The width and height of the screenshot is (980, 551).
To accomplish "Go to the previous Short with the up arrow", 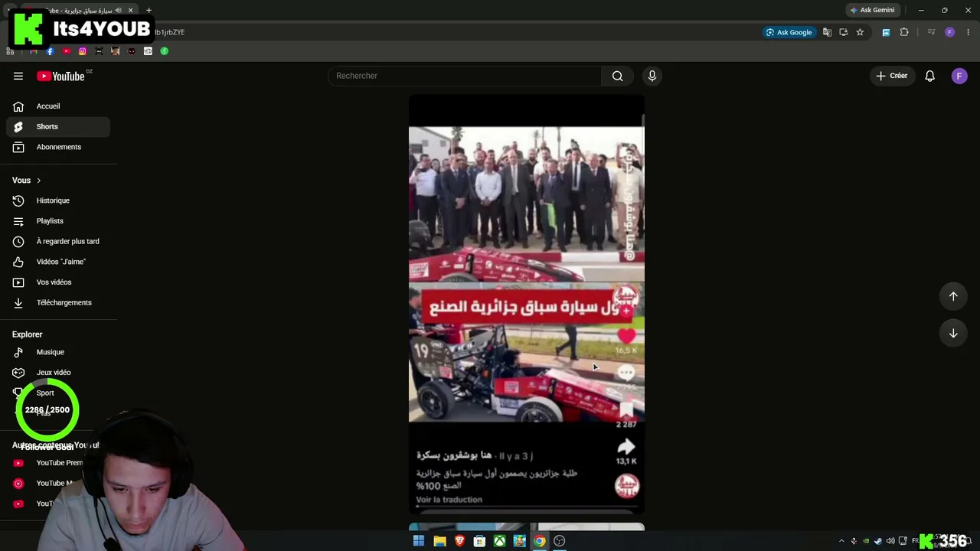I will (953, 296).
